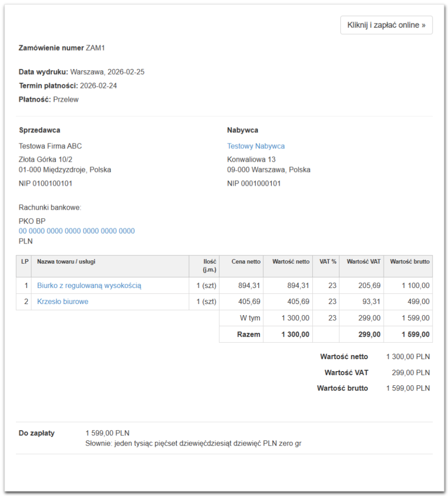Click the "Wartość brutto" column header

click(x=410, y=262)
